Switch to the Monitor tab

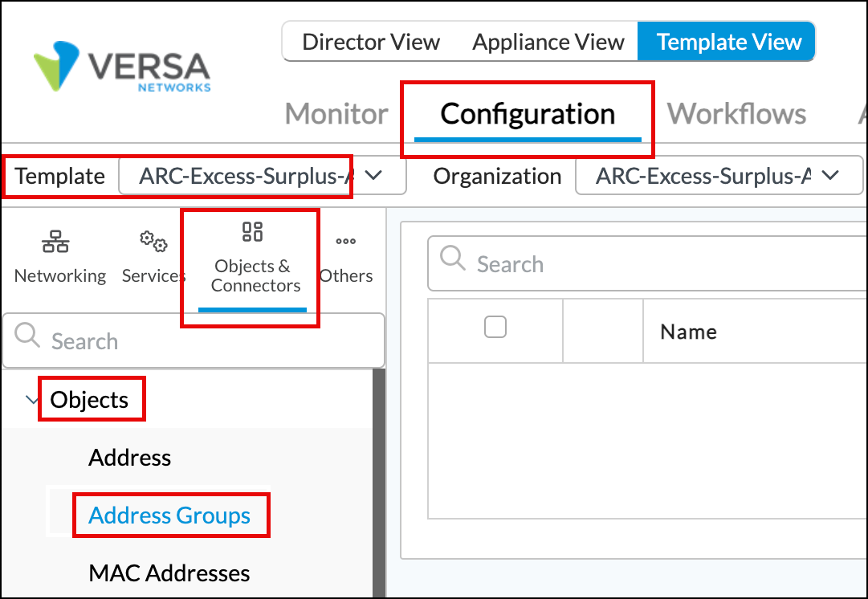pyautogui.click(x=336, y=114)
